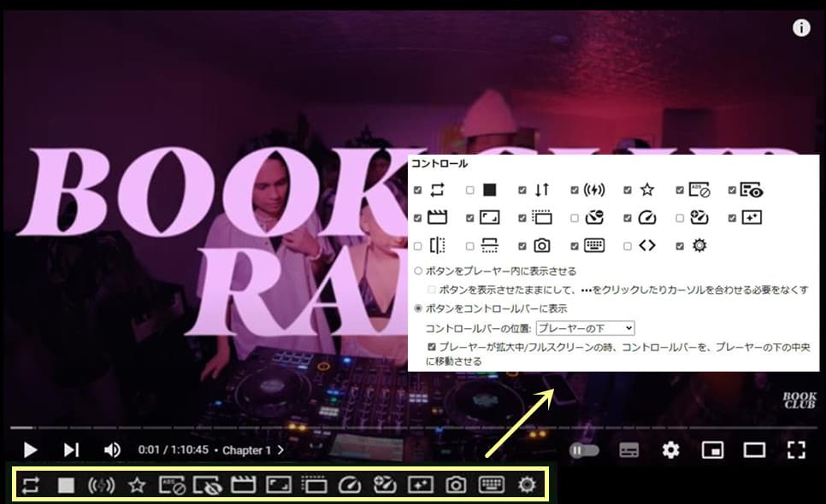Check the speedometer-plus icon checkbox
The width and height of the screenshot is (826, 504).
pos(680,218)
